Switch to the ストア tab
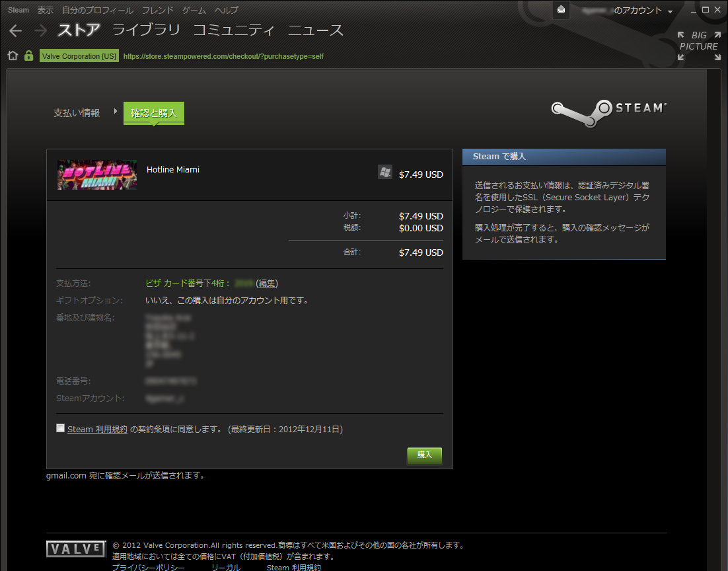 click(79, 30)
